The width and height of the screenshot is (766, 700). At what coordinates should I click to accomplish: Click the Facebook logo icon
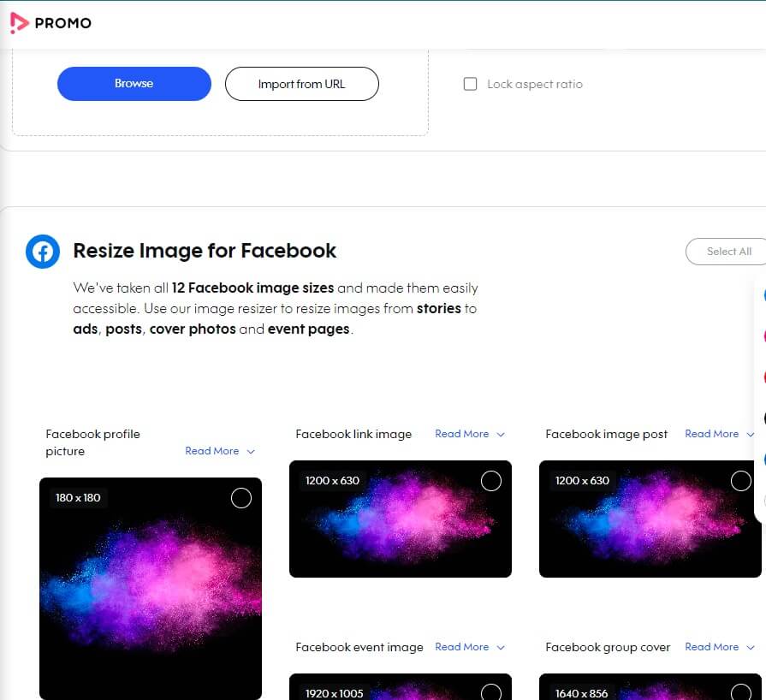tap(43, 252)
